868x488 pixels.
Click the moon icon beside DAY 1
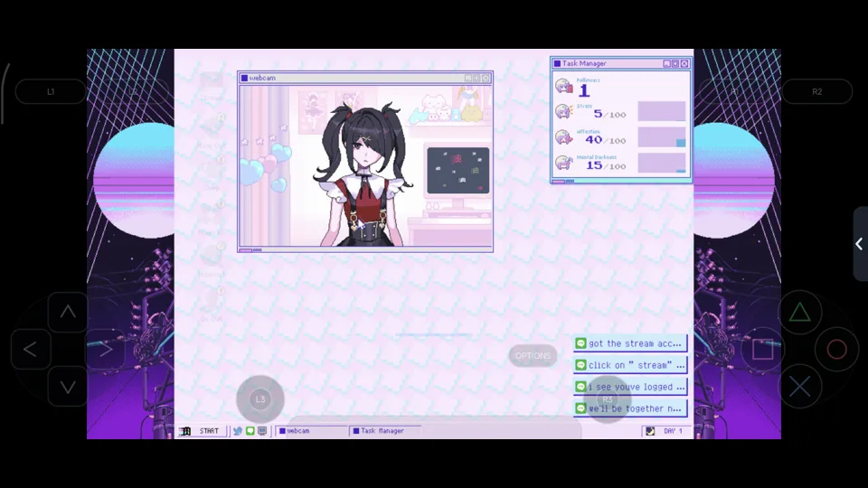tap(650, 431)
